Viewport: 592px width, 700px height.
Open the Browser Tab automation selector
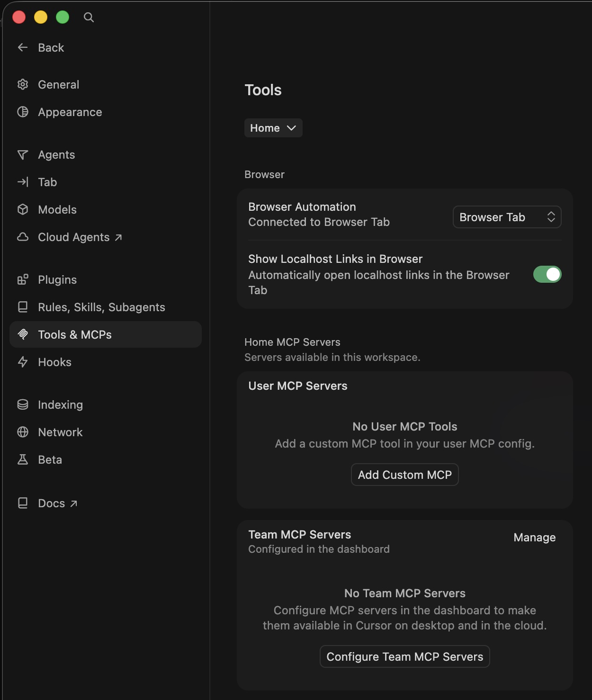click(x=507, y=217)
